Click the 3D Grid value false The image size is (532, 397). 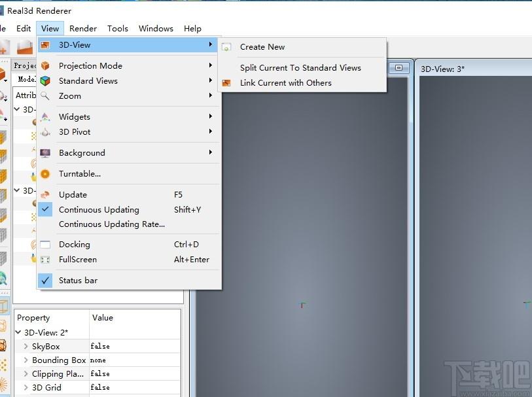135,387
